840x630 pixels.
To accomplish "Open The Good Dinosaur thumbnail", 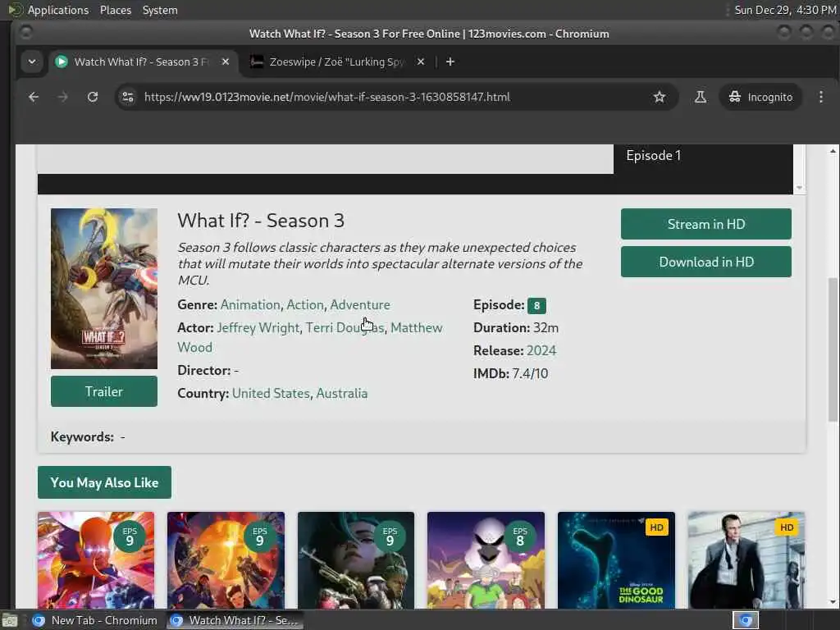I will (616, 560).
